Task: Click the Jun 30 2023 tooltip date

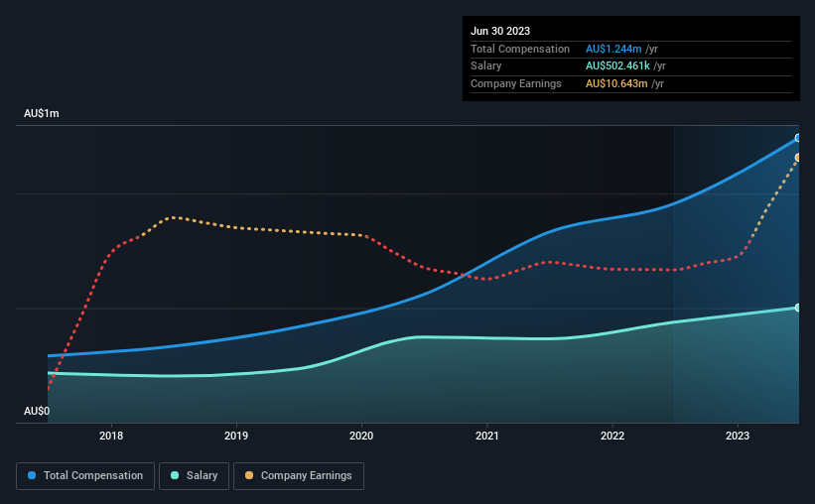Action: click(500, 31)
